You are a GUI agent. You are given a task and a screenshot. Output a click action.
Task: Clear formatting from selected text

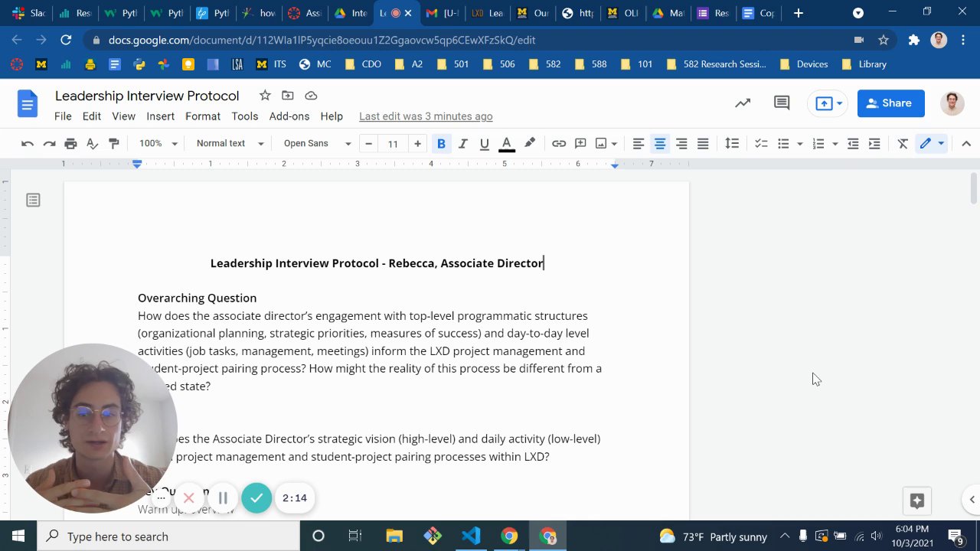(x=903, y=143)
